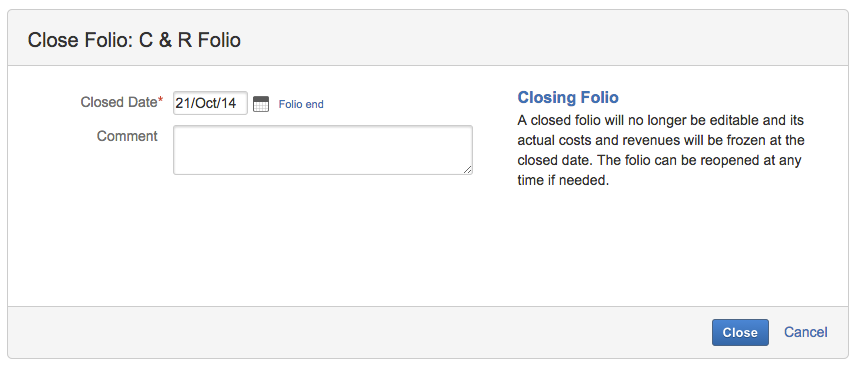
Task: Click the Closing Folio heading
Action: (x=568, y=97)
